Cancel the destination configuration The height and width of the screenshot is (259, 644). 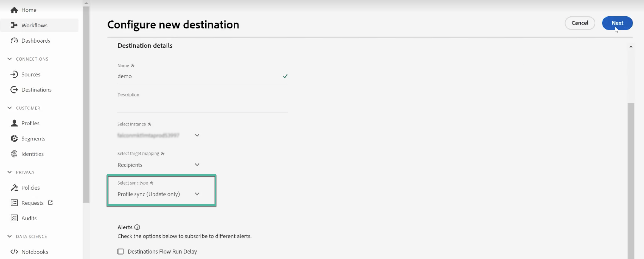[579, 23]
